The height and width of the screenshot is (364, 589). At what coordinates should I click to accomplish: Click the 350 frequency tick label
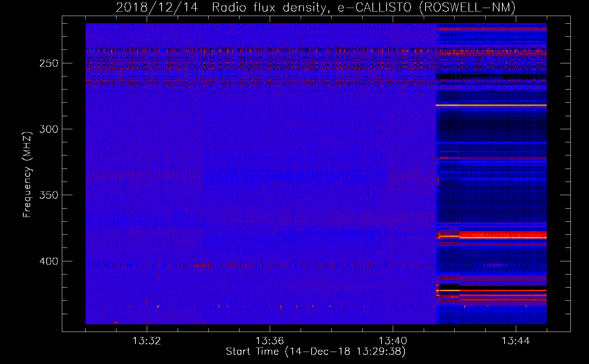[49, 195]
